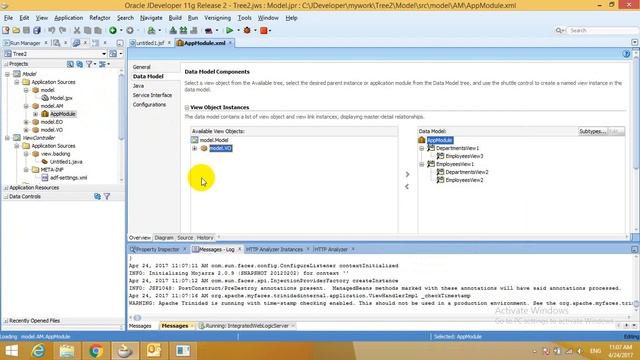
Task: Open the HTTP Analyzer Instances tab
Action: click(274, 249)
